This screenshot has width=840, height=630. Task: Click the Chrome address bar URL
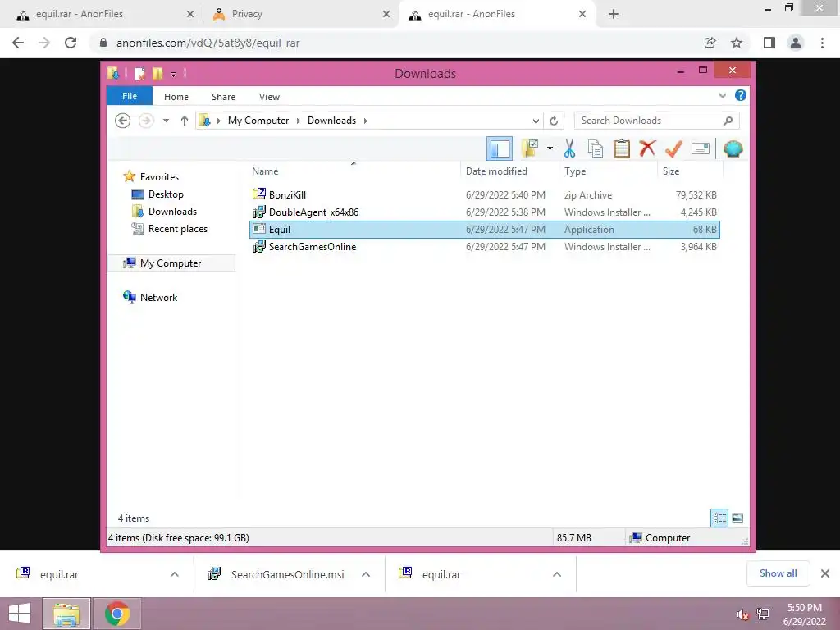pos(208,43)
